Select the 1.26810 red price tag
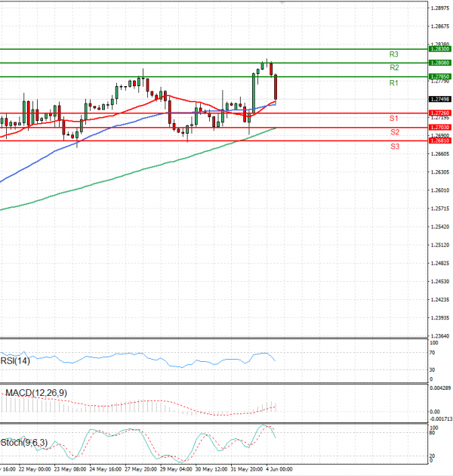Screen dimensions: 453x476 click(x=440, y=141)
